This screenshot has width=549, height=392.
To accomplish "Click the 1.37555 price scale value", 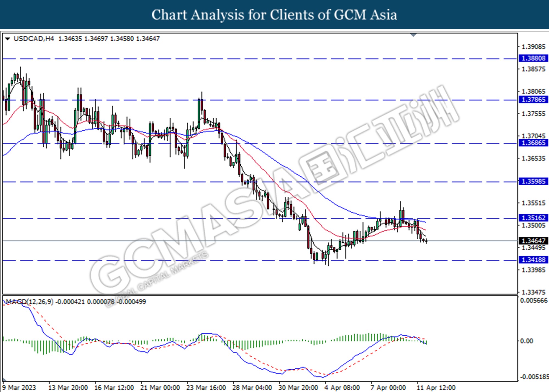I will [x=533, y=114].
